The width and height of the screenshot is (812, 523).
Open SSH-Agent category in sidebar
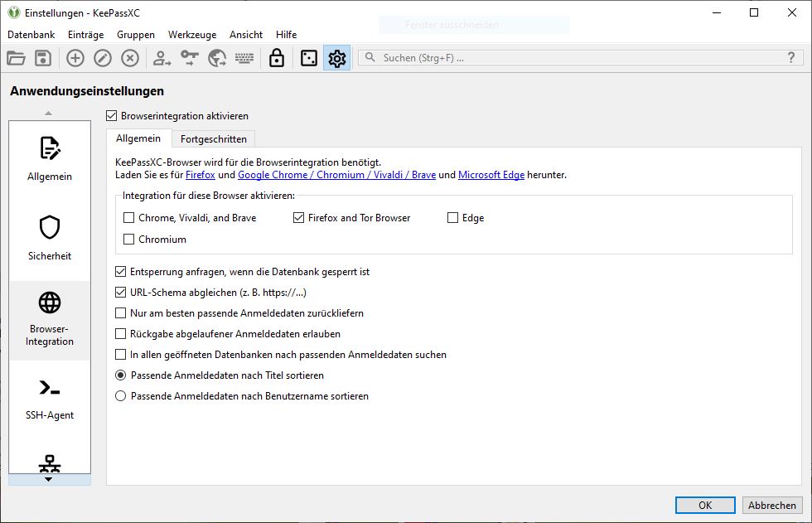[50, 400]
